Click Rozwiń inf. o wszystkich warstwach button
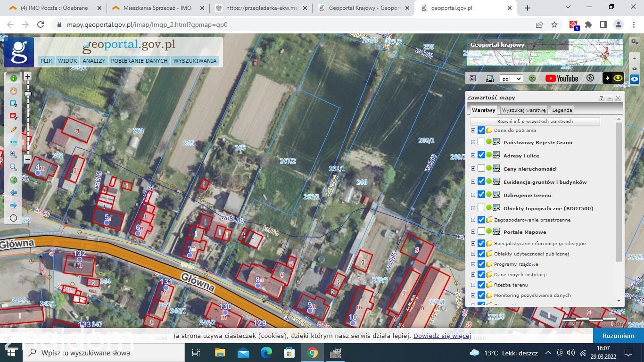 (x=535, y=121)
